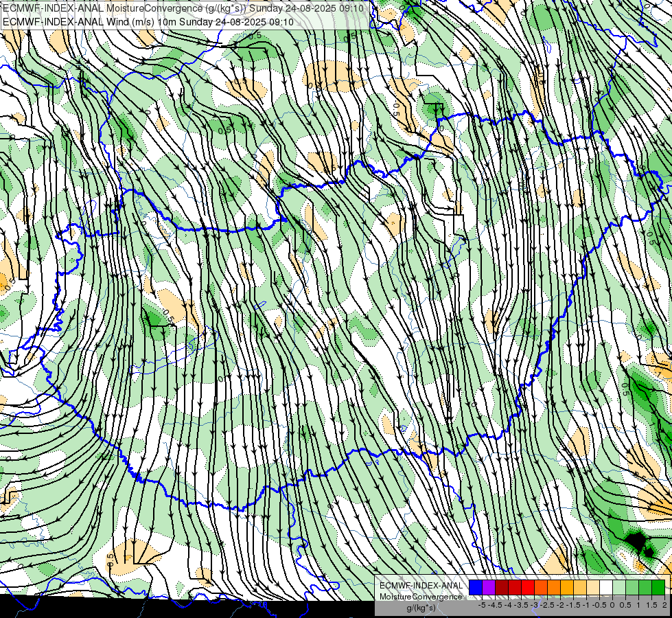Click the blue legend color swatch
This screenshot has width=672, height=618.
click(476, 588)
